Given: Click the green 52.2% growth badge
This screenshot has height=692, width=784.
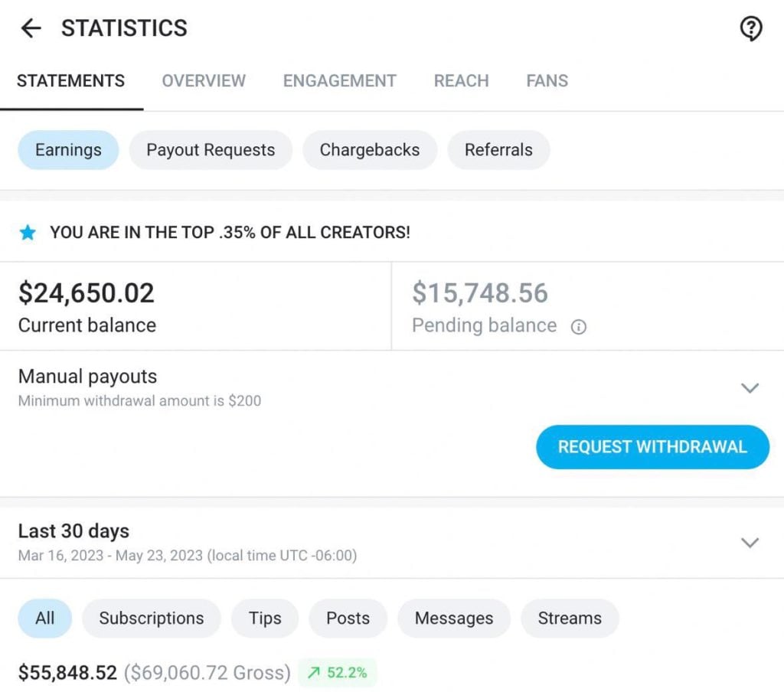Looking at the screenshot, I should [337, 673].
